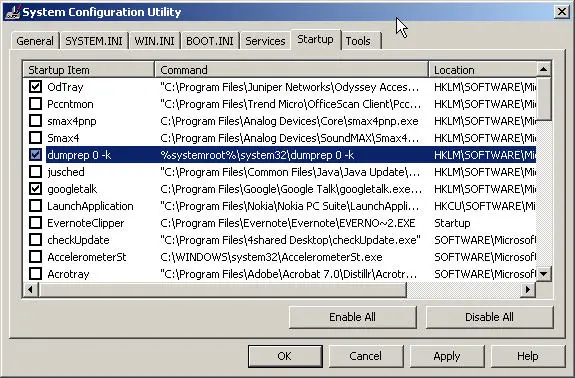The image size is (575, 378).
Task: Check the EvernoteClipper checkbox
Action: (35, 223)
